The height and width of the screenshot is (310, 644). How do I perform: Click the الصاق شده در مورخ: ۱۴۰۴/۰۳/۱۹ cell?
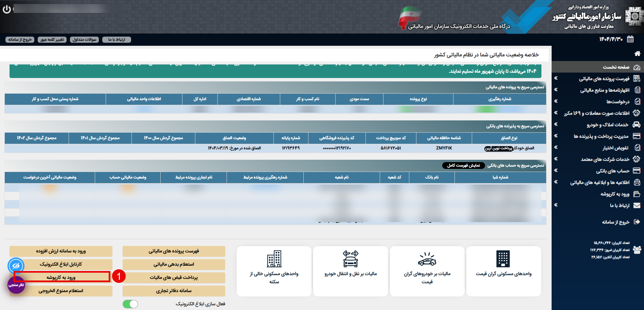click(234, 148)
